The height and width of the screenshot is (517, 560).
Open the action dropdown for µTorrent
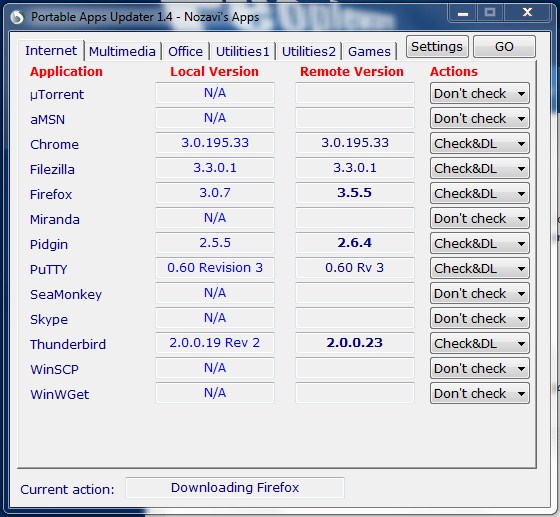(480, 94)
